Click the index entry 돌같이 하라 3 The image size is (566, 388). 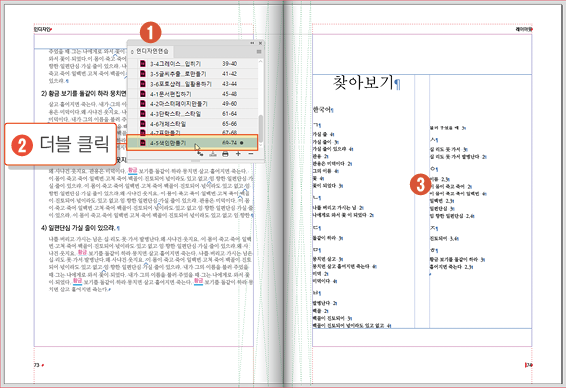pyautogui.click(x=327, y=238)
